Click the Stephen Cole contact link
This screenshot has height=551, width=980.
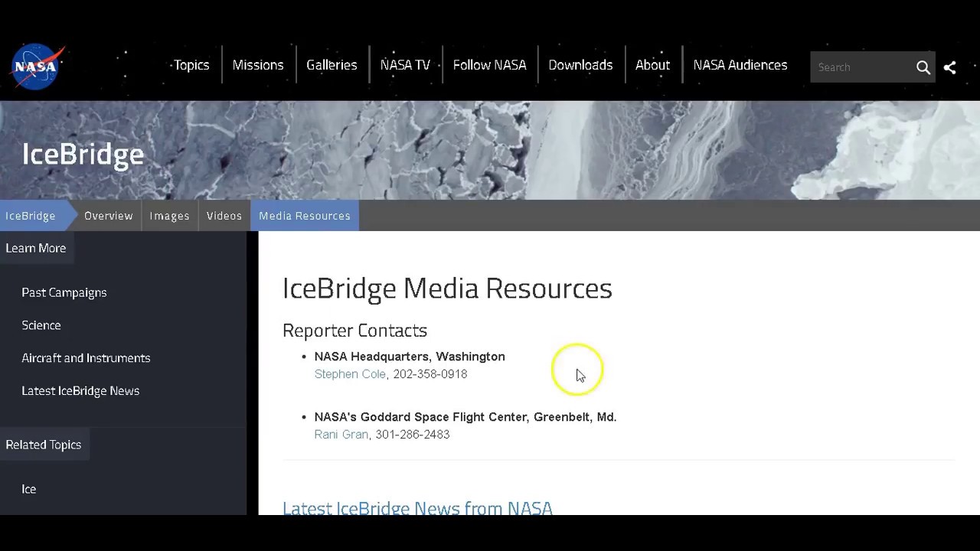[x=350, y=374]
